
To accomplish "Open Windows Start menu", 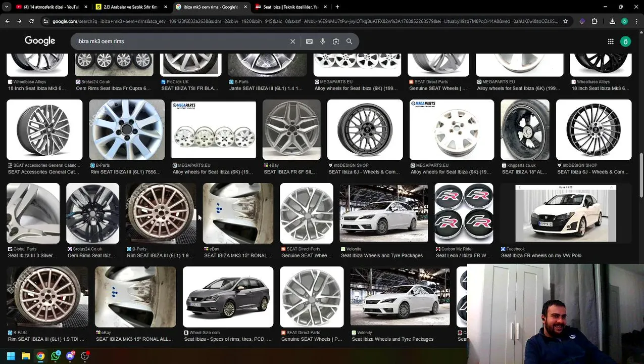I will (11, 356).
